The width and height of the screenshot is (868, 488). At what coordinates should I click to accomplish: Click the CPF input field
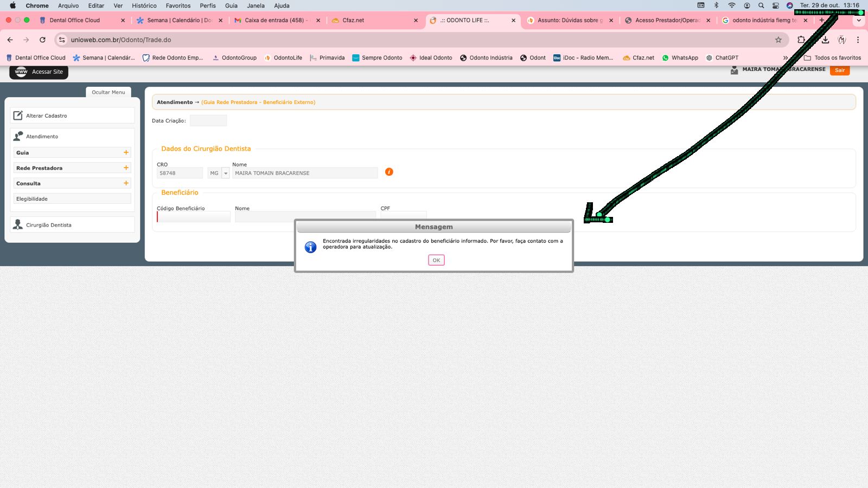click(404, 215)
